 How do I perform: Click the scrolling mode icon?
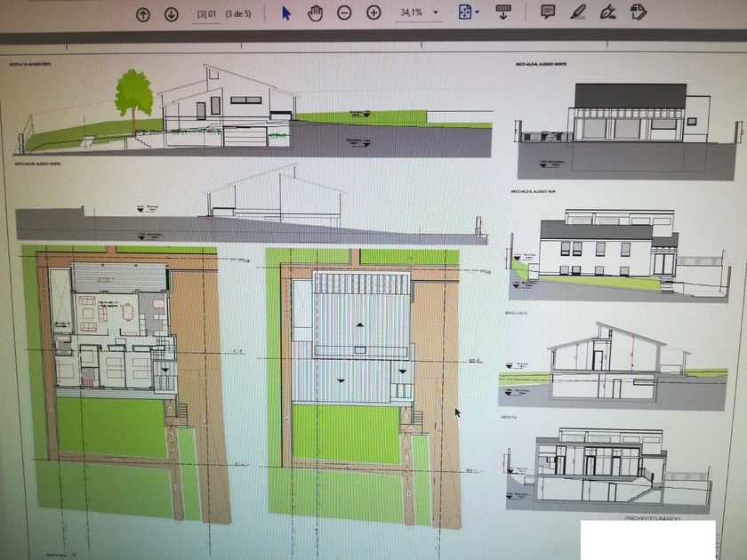point(503,12)
